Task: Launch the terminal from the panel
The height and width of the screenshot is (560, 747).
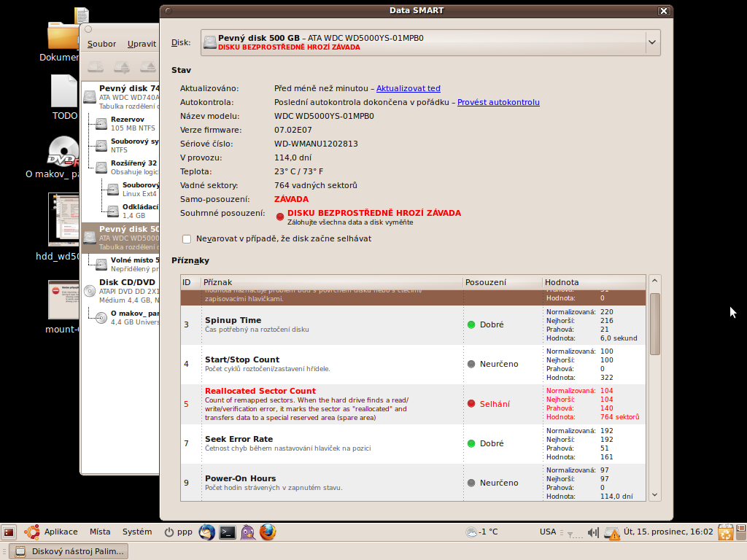Action: point(228,532)
